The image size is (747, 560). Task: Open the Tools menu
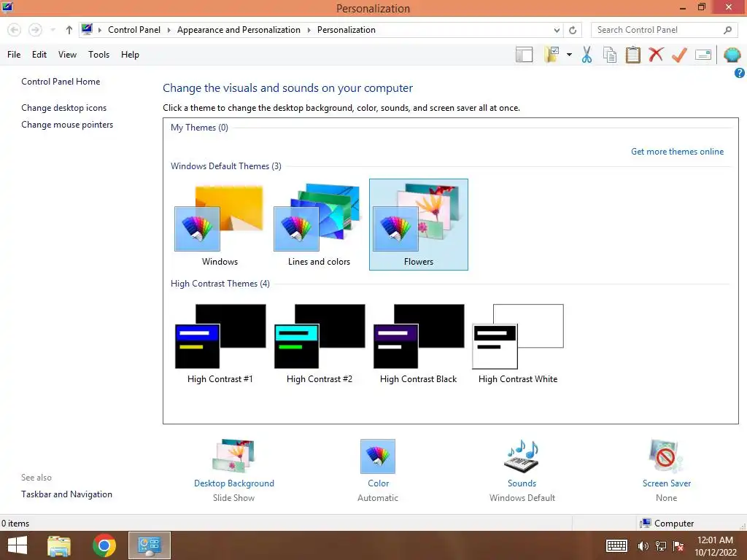point(98,55)
